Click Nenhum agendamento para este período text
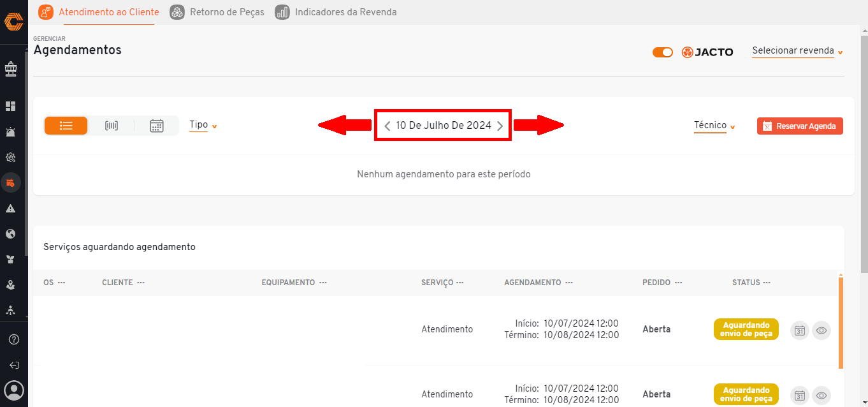868x407 pixels. pyautogui.click(x=444, y=174)
